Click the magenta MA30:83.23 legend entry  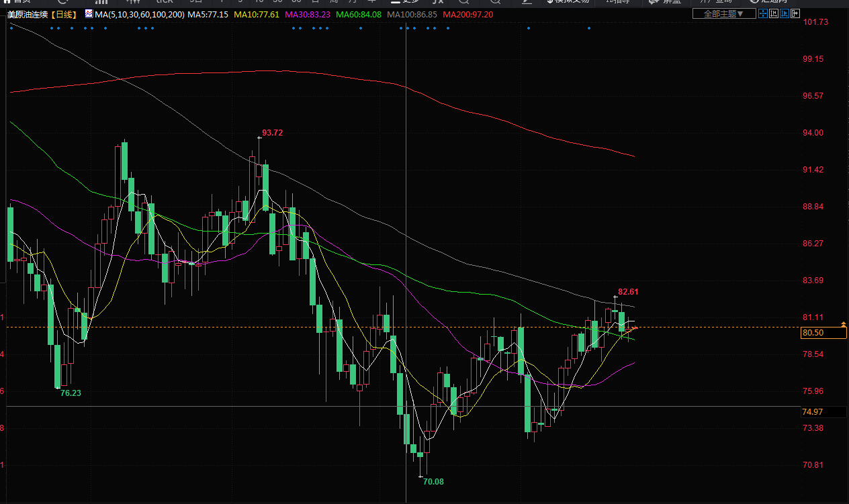click(308, 14)
